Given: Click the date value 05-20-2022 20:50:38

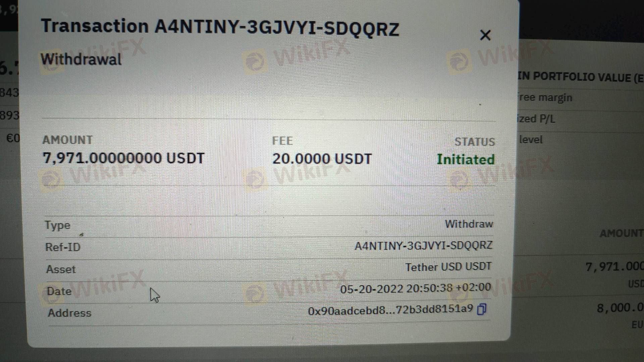Looking at the screenshot, I should click(x=416, y=288).
